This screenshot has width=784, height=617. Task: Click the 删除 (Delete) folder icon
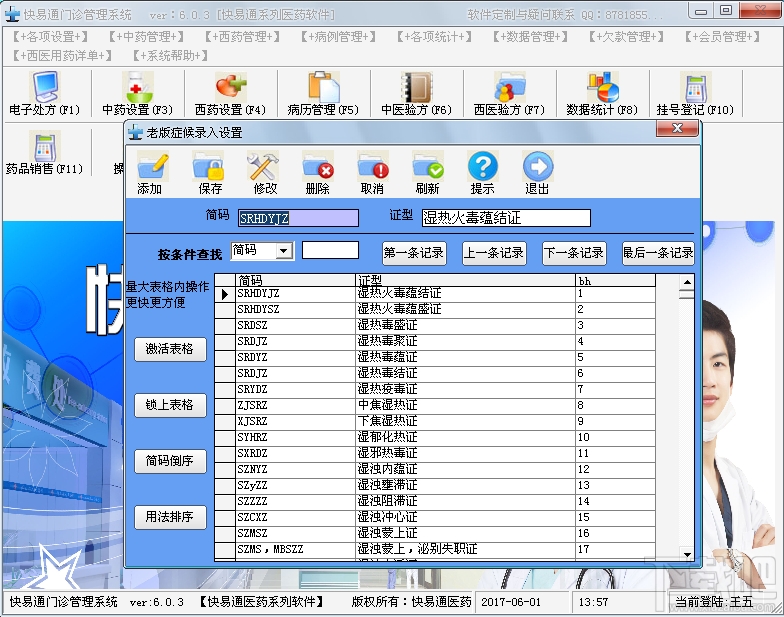(x=318, y=167)
